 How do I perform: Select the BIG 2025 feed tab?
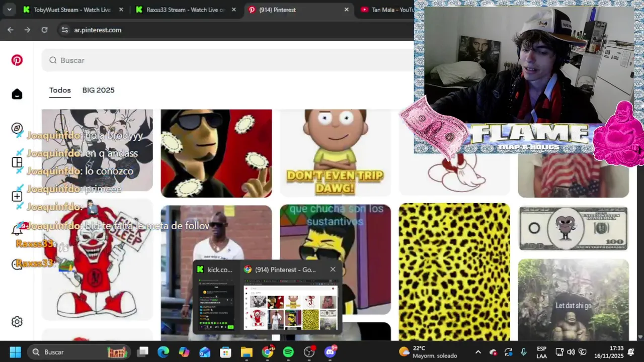pyautogui.click(x=99, y=90)
